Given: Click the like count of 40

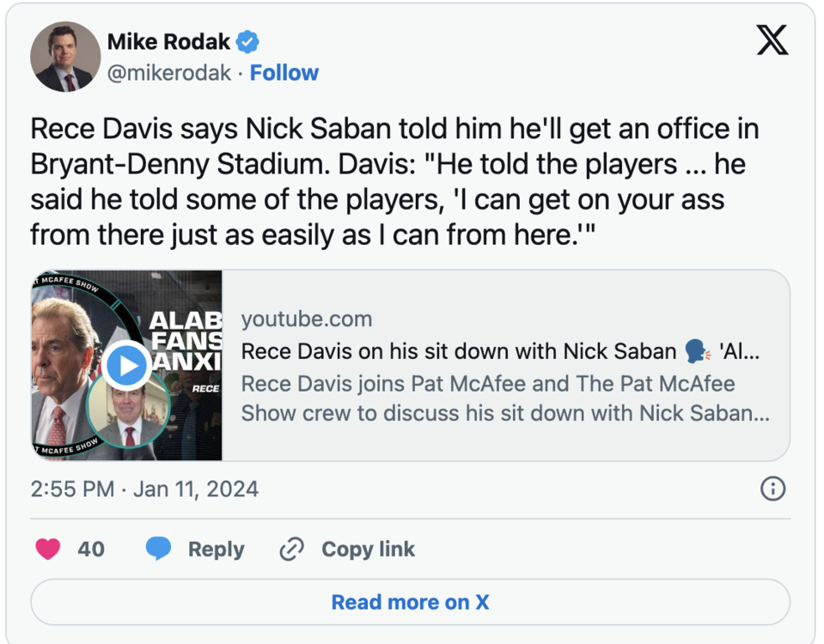Looking at the screenshot, I should [x=91, y=549].
